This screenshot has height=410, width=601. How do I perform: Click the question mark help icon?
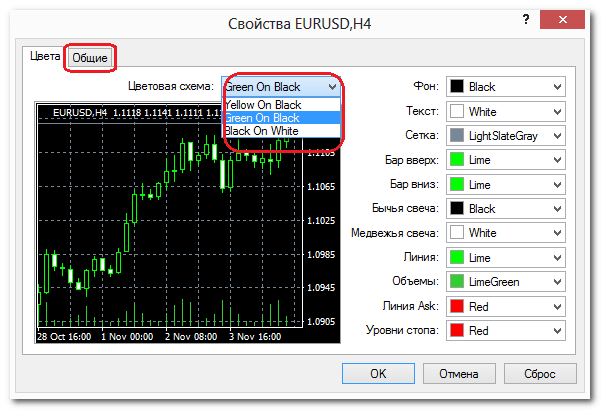pyautogui.click(x=526, y=19)
